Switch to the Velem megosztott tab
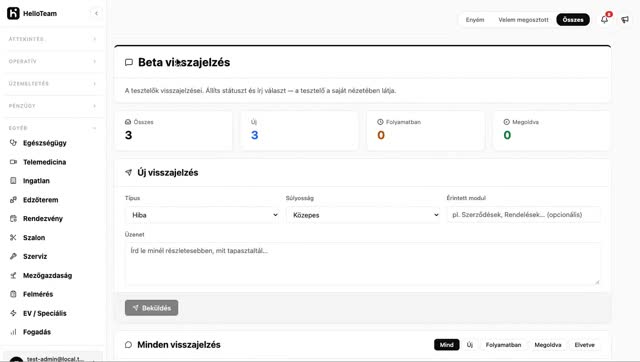640x362 pixels. pyautogui.click(x=523, y=20)
